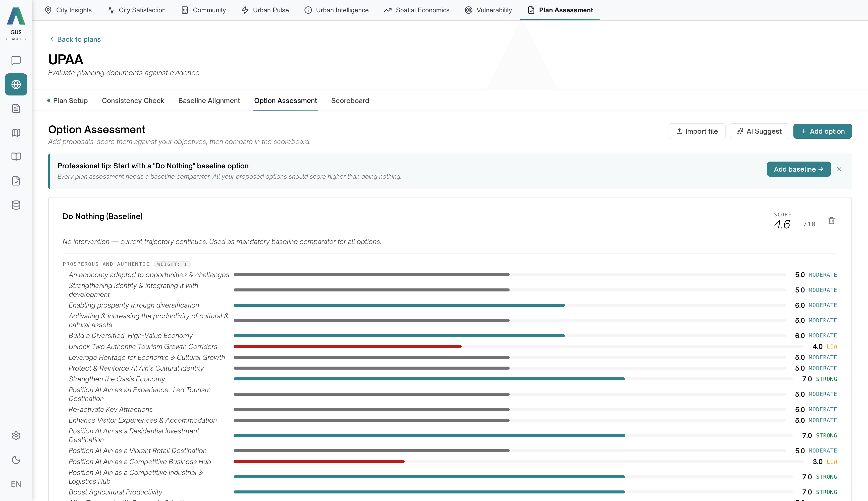
Task: Click 'Enhance Visitor Experiences & Accommodation' label
Action: coord(143,420)
